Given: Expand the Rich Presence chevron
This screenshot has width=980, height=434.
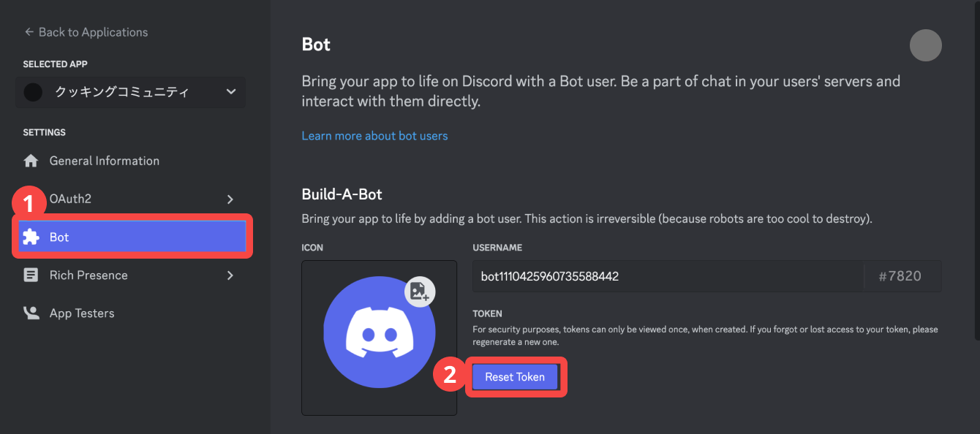Looking at the screenshot, I should (230, 275).
